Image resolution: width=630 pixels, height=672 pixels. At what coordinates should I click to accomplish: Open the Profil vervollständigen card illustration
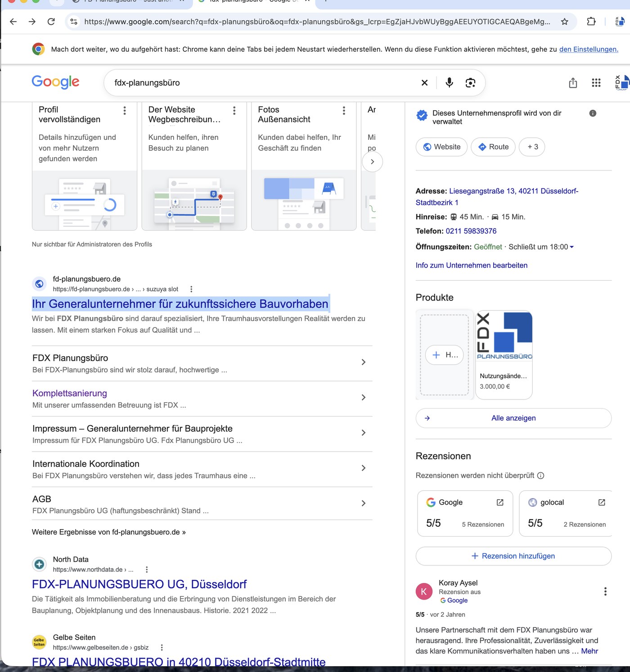[x=85, y=201]
